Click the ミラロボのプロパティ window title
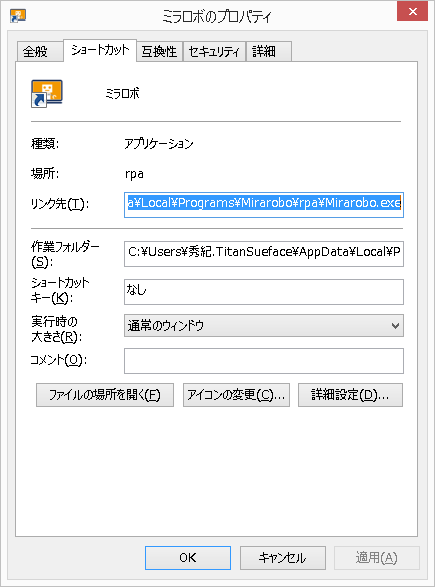Screen dimensions: 435x587 pyautogui.click(x=217, y=16)
